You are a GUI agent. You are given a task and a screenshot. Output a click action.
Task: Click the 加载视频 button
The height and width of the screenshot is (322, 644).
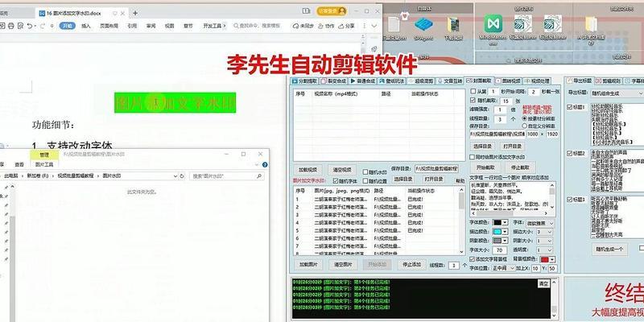[x=308, y=170]
